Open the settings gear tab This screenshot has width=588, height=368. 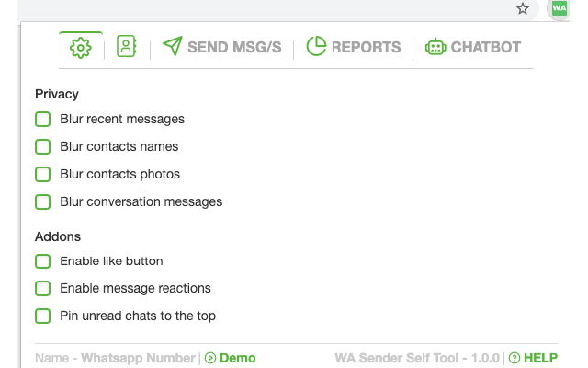(80, 47)
